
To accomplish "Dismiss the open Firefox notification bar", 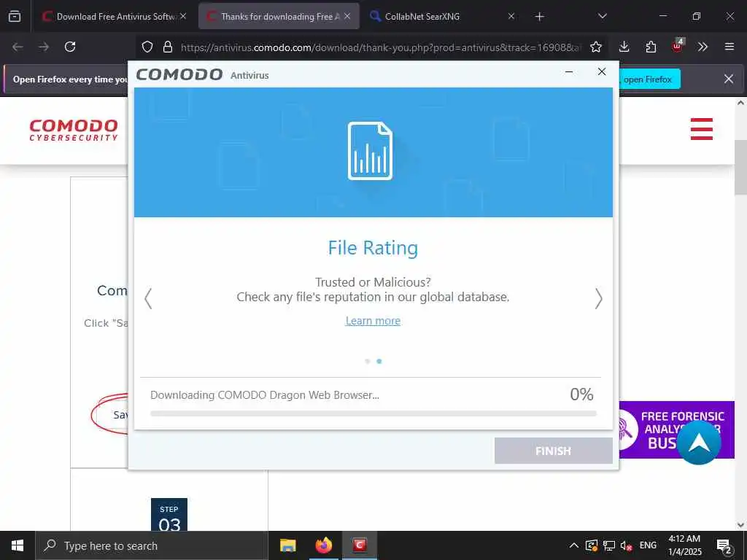I will [729, 79].
